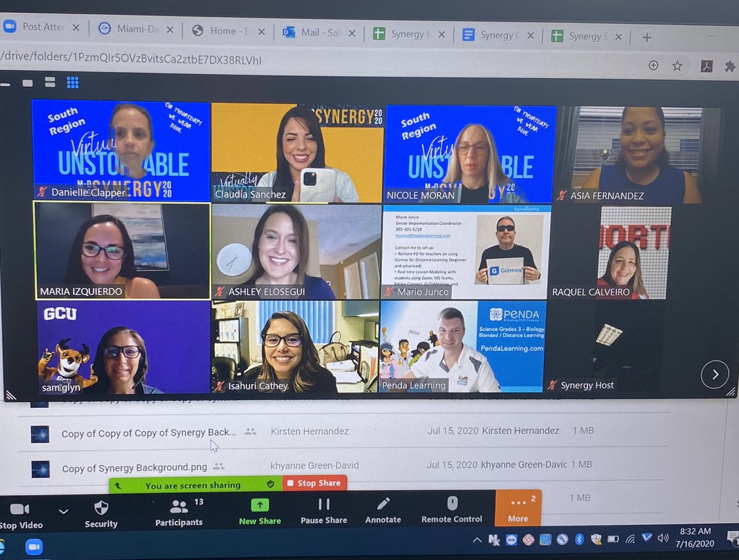This screenshot has height=560, width=739.
Task: Select Claudia Sanchez's video tile
Action: click(297, 153)
